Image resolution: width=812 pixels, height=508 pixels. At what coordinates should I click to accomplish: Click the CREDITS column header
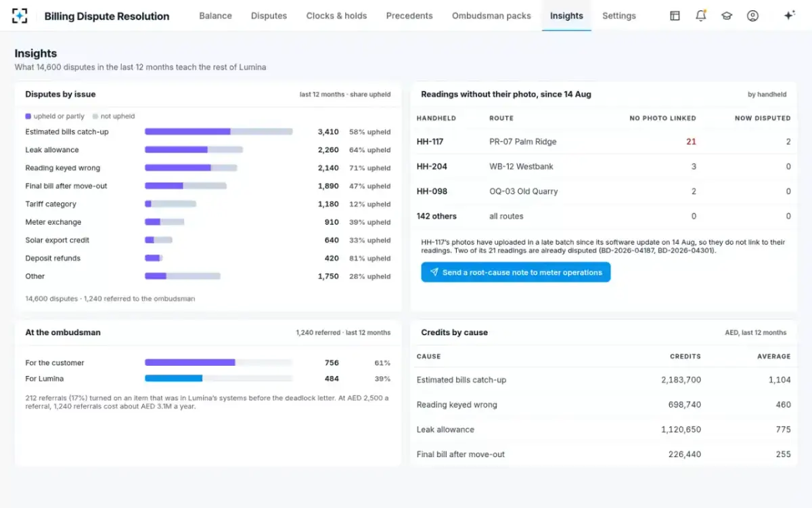[685, 356]
